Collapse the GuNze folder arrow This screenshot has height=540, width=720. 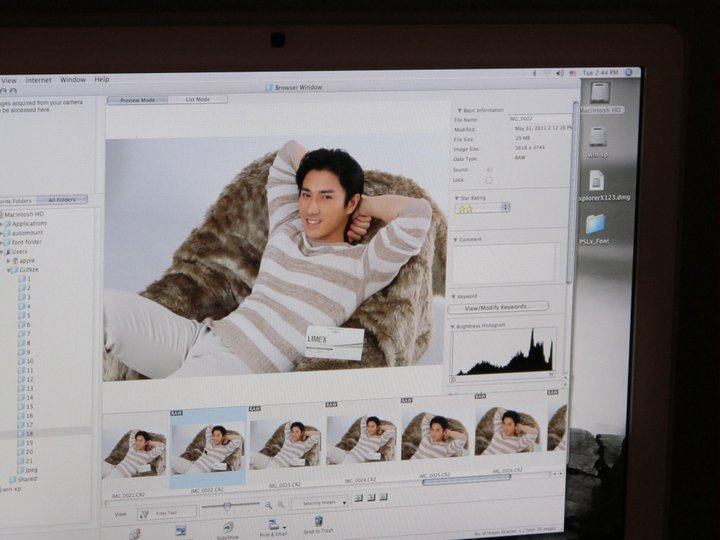(8, 270)
